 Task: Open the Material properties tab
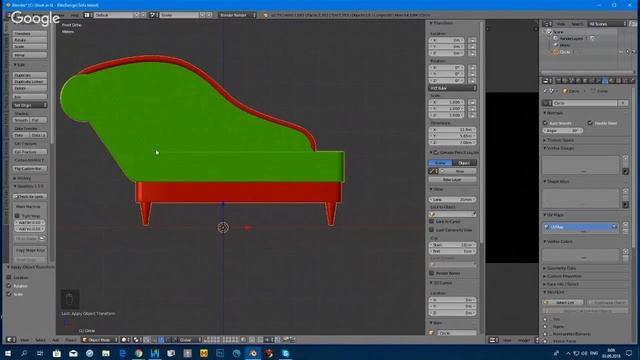coord(612,81)
